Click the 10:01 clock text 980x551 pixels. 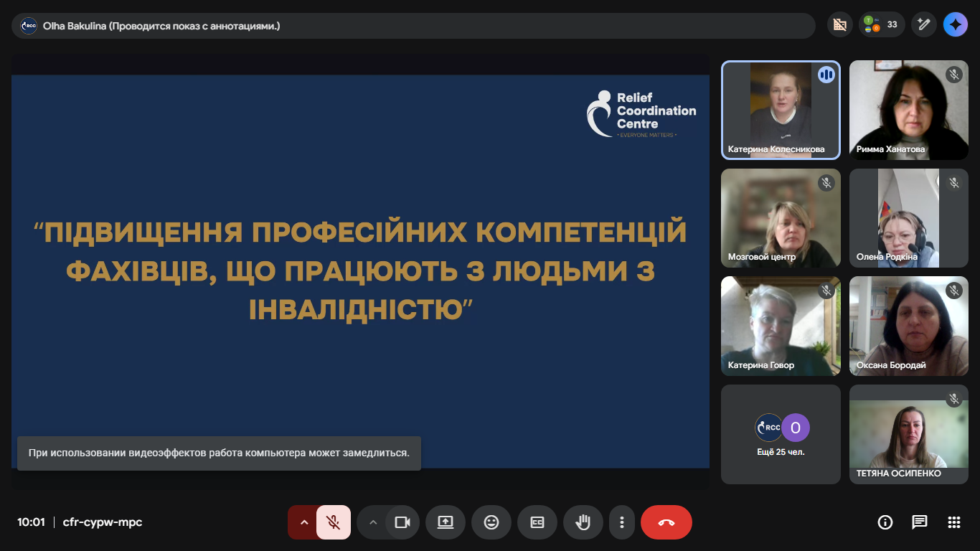[31, 522]
